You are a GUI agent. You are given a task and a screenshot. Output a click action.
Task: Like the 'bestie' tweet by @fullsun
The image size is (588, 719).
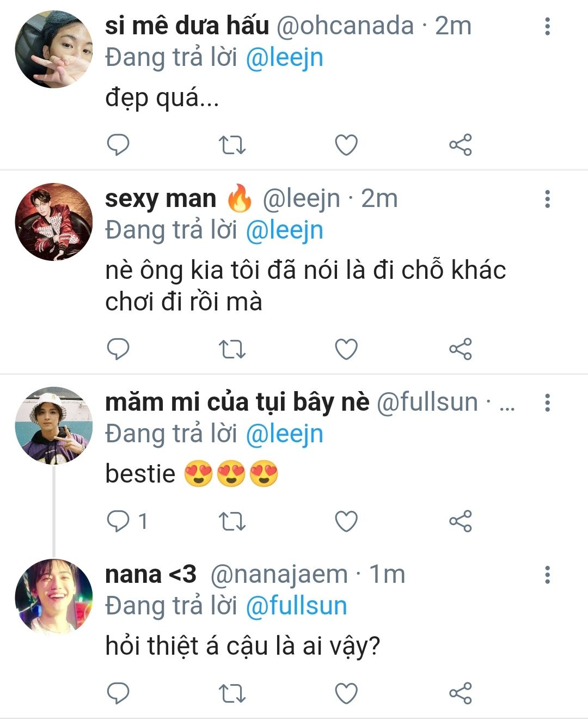[346, 521]
